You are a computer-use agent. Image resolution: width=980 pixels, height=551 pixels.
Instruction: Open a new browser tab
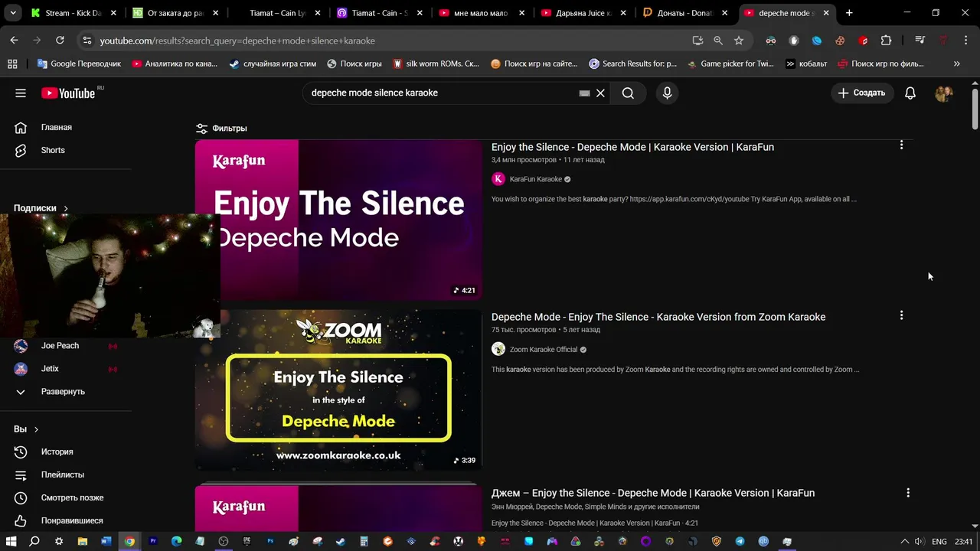pos(849,13)
